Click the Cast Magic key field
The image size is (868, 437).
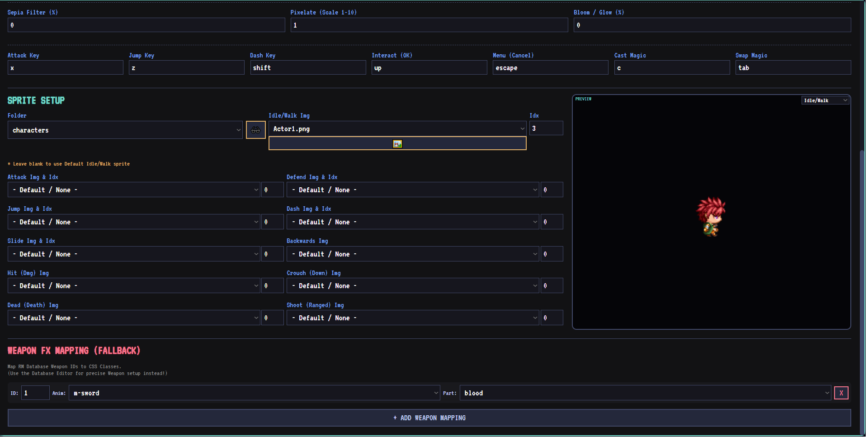[672, 68]
